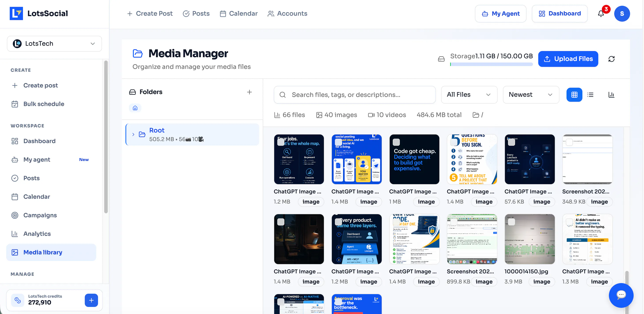Click the sidebar scrollbar
Image resolution: width=644 pixels, height=314 pixels.
click(106, 137)
